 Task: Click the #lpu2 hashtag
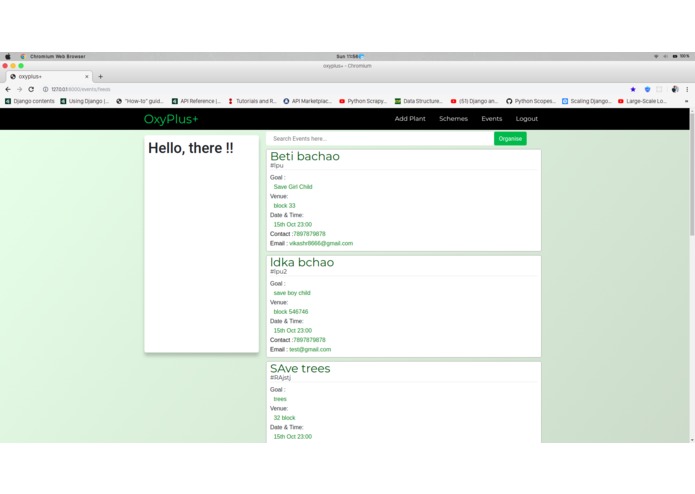coord(278,272)
